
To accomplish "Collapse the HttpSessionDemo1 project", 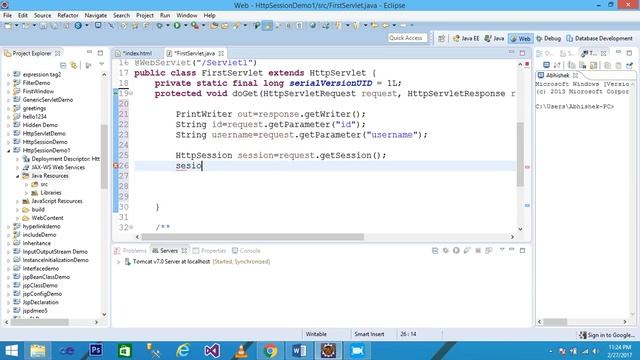I will [9, 151].
